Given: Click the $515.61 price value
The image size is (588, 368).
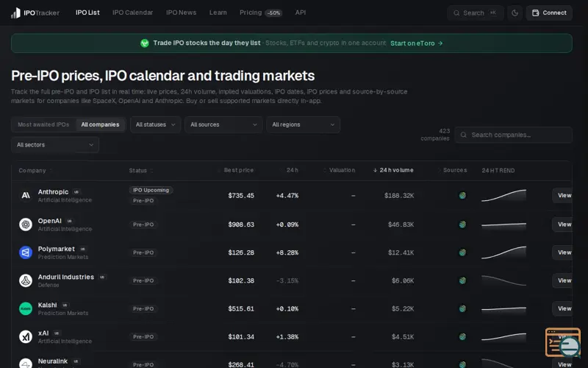Looking at the screenshot, I should (241, 308).
